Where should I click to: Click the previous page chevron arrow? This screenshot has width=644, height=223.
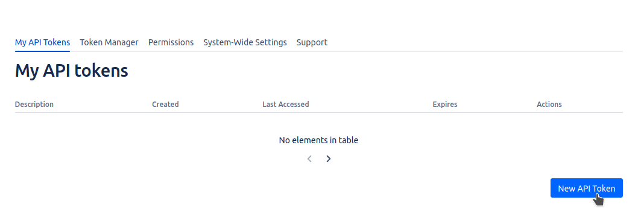click(310, 159)
